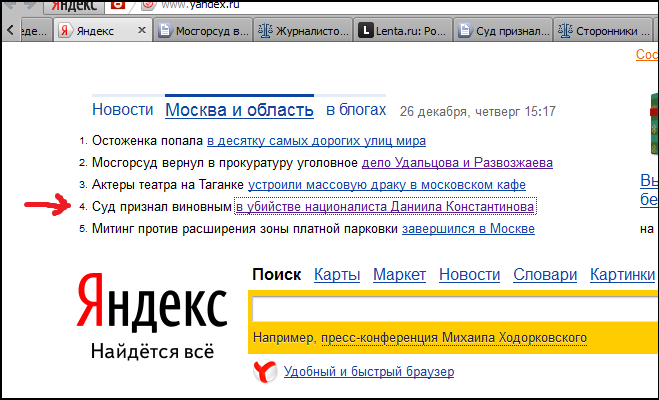
Task: Select the Новости news tab
Action: click(122, 110)
